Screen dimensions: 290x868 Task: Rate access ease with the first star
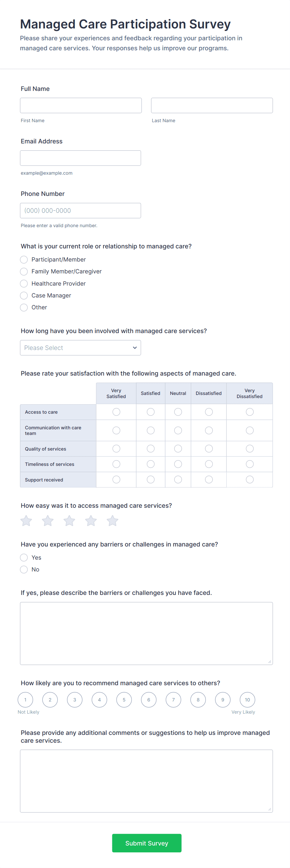tap(26, 521)
